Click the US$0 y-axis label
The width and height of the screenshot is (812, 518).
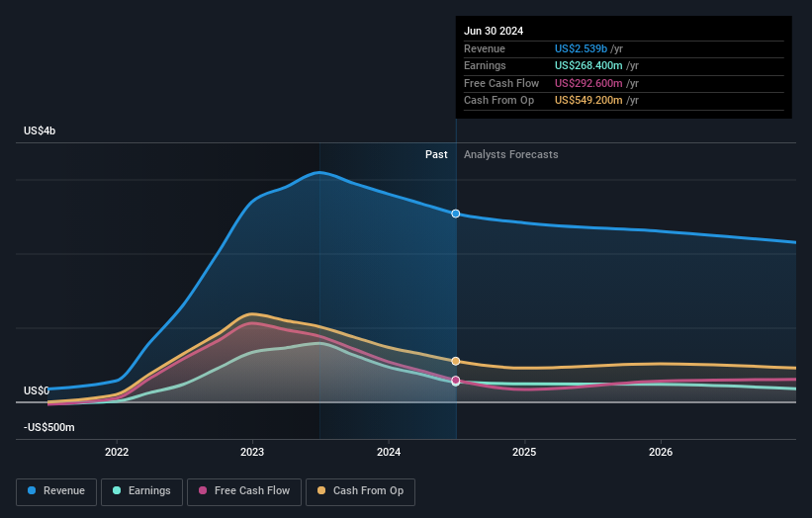pos(37,390)
